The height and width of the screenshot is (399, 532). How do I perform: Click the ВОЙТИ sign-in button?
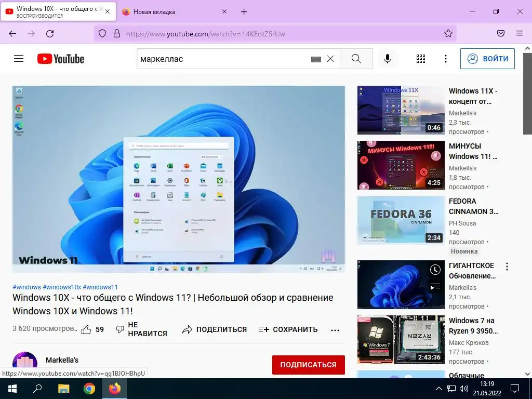point(487,59)
